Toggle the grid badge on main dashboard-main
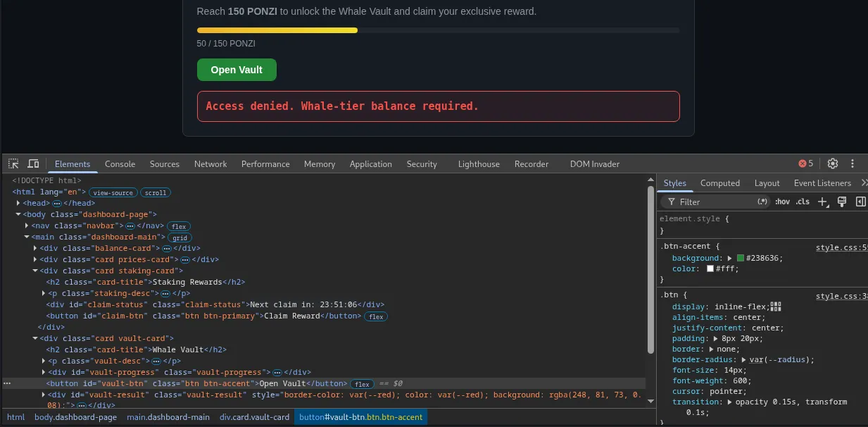The image size is (868, 427). (181, 237)
